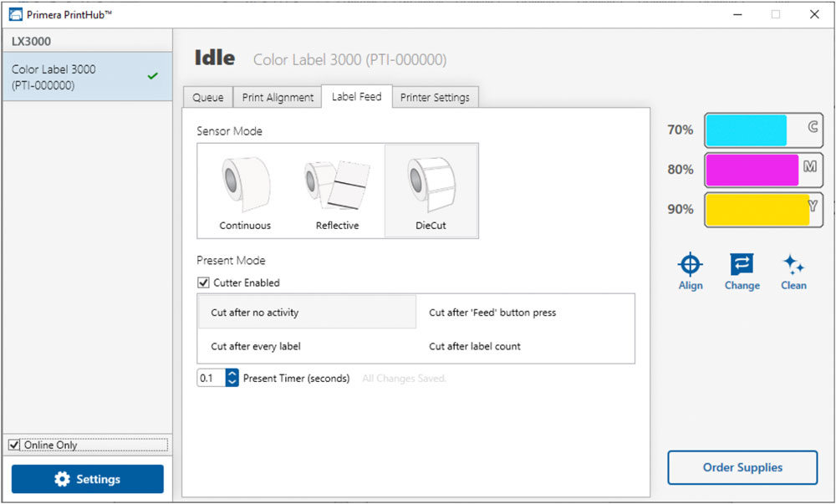Screen dimensions: 836x504
Task: Click the 90% yellow ink percentage
Action: 681,209
